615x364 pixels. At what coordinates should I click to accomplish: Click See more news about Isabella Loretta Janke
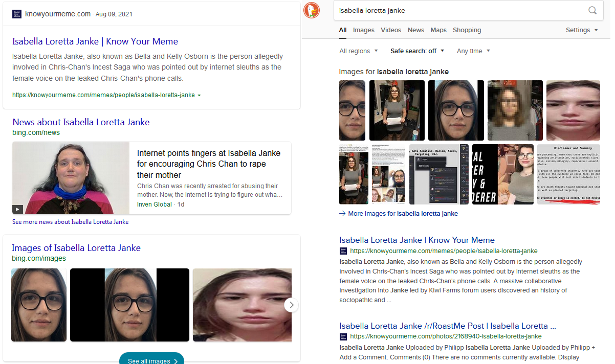(x=71, y=222)
